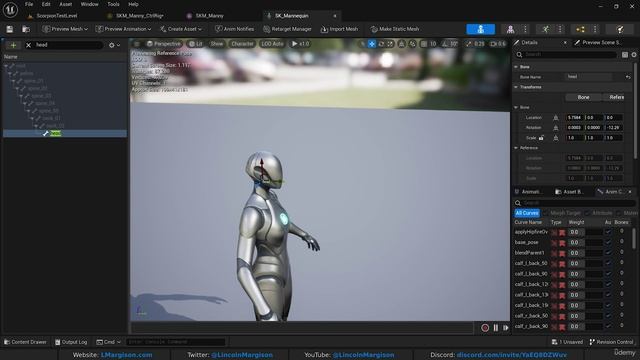Click the pause playback button
The height and width of the screenshot is (360, 640).
click(x=496, y=328)
